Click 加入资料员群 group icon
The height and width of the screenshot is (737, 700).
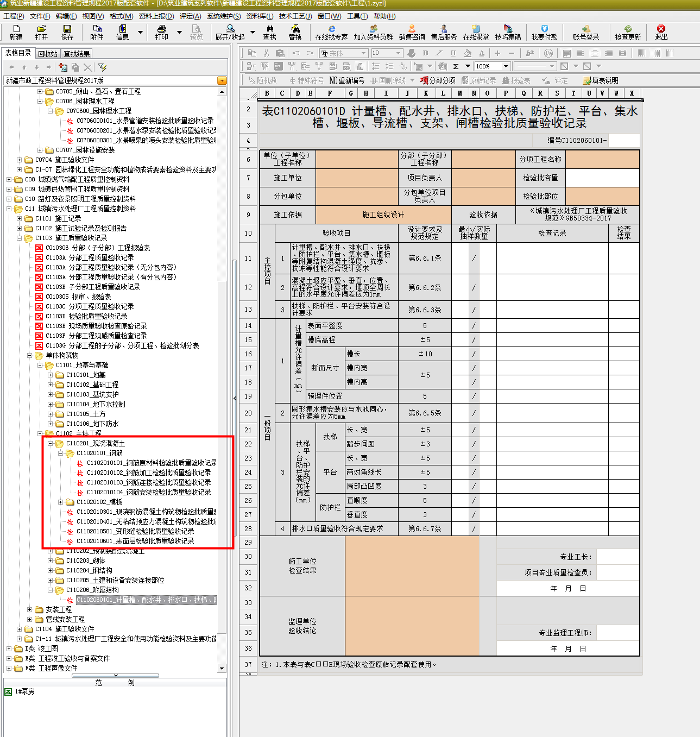point(373,32)
